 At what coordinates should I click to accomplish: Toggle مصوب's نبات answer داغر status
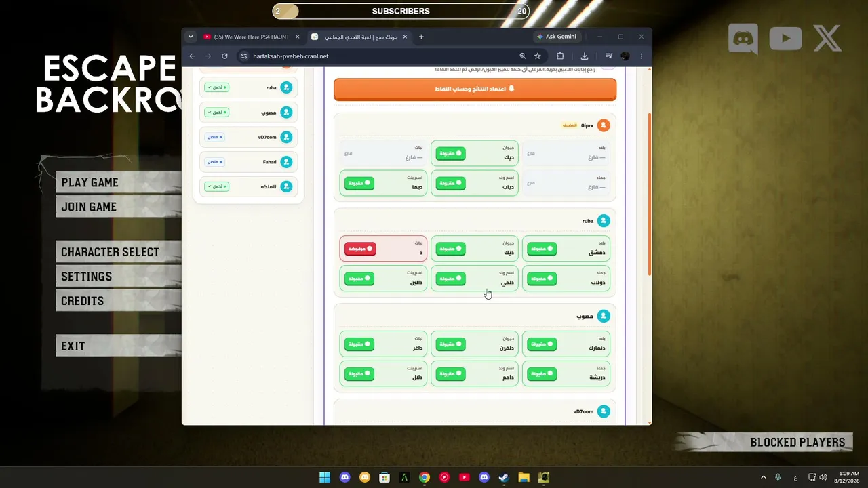tap(359, 344)
